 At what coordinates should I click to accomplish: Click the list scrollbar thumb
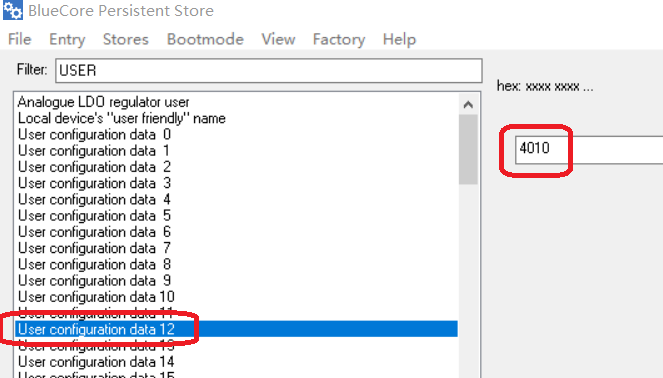pyautogui.click(x=468, y=149)
